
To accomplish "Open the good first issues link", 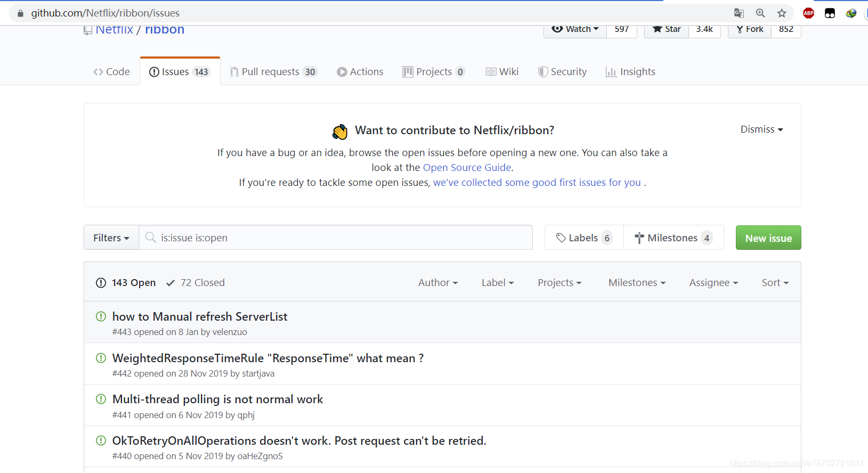I will 537,183.
